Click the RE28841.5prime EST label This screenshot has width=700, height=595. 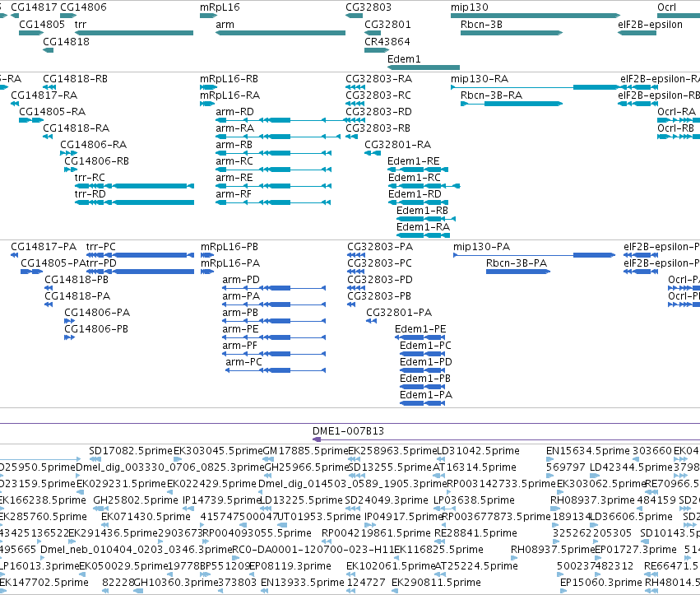tap(475, 533)
